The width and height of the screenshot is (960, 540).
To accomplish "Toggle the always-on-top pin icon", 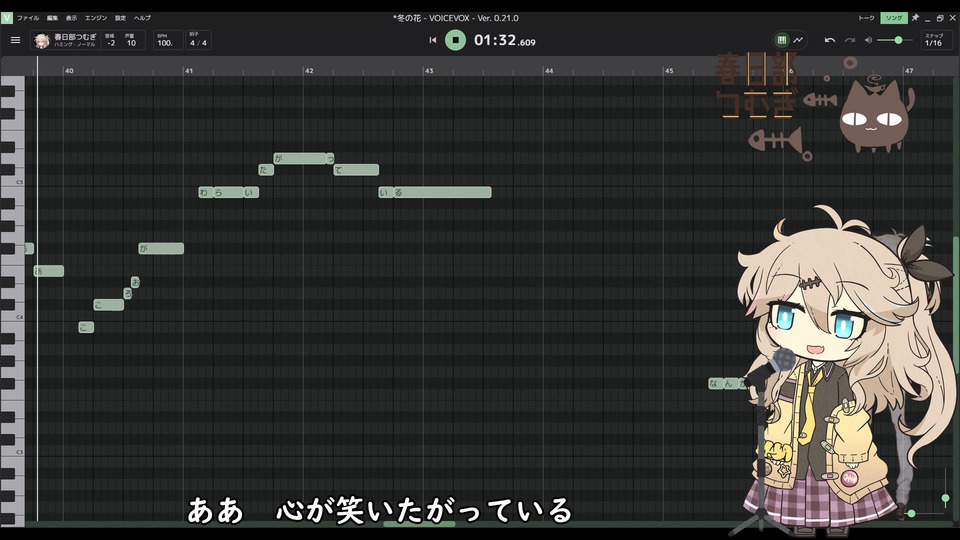I will point(915,18).
